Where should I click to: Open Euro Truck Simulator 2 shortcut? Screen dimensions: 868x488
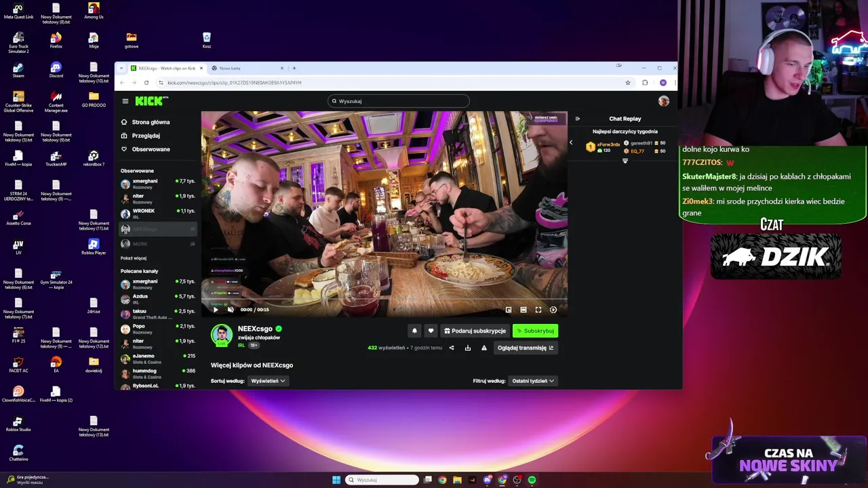(18, 43)
